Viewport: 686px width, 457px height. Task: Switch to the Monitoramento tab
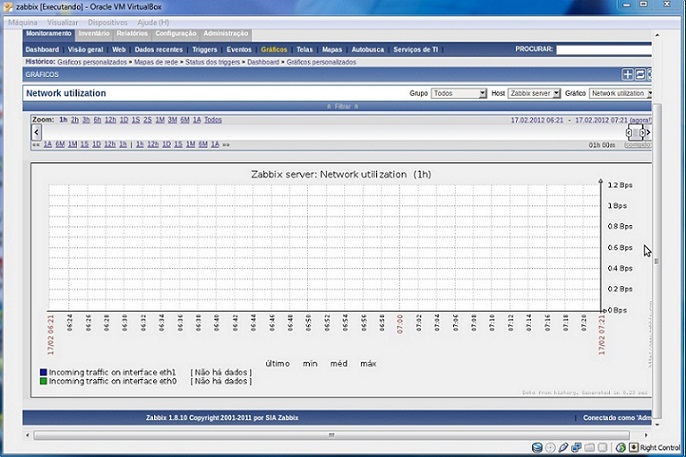(x=49, y=34)
